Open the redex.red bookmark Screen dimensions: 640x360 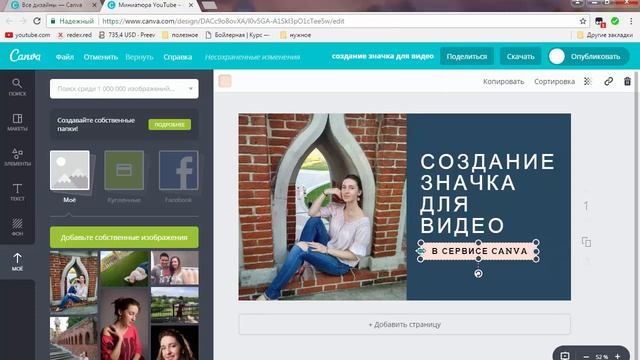75,35
